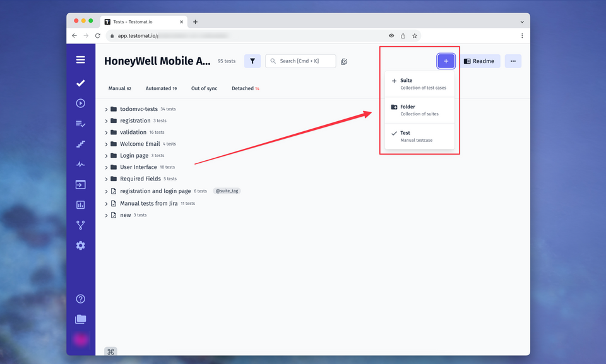Open user avatar at sidebar bottom
This screenshot has width=606, height=364.
tap(80, 339)
